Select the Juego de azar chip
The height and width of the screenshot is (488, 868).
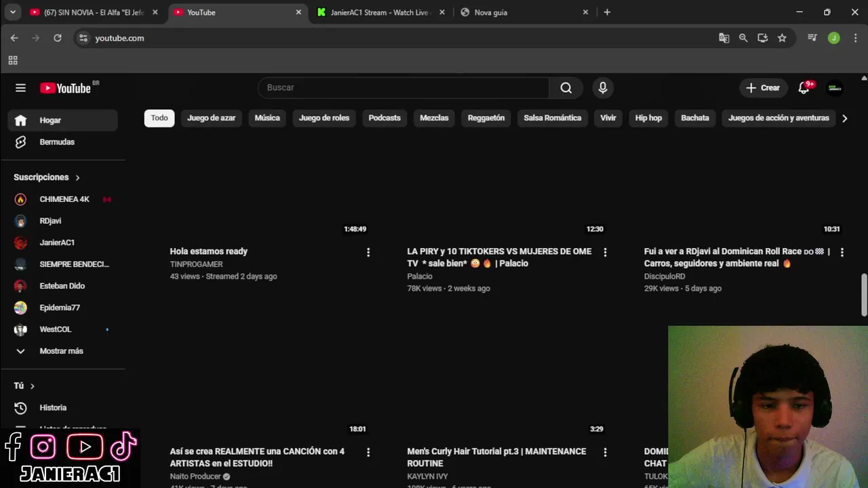click(x=212, y=118)
